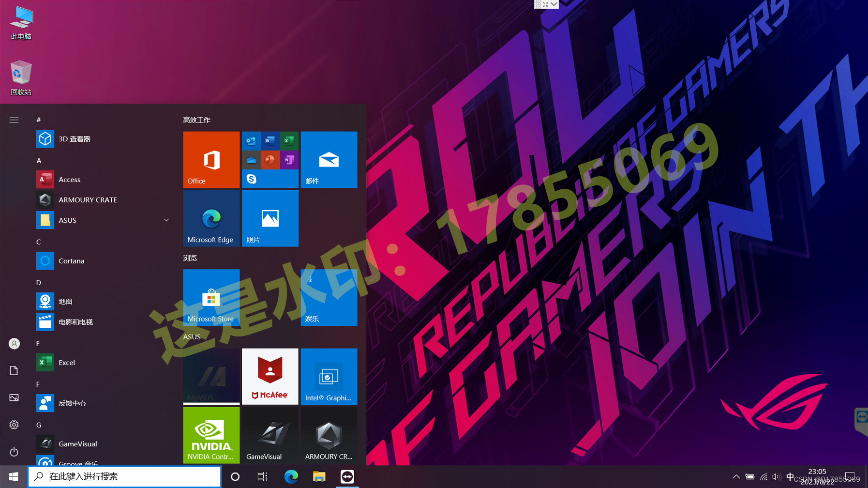Open the notification center icon
868x488 pixels.
850,477
